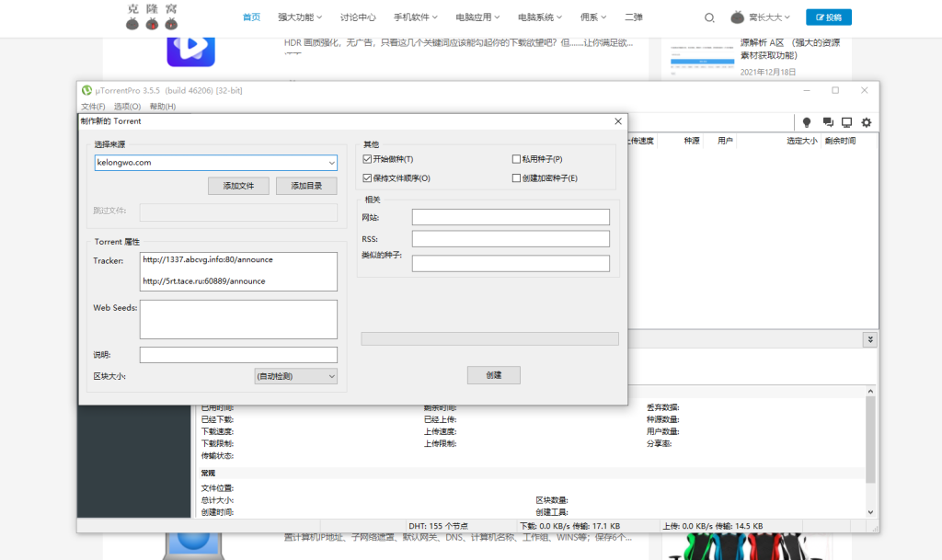Click the uTorrent details panel scrollbar thumb
942x560 pixels.
[x=870, y=440]
